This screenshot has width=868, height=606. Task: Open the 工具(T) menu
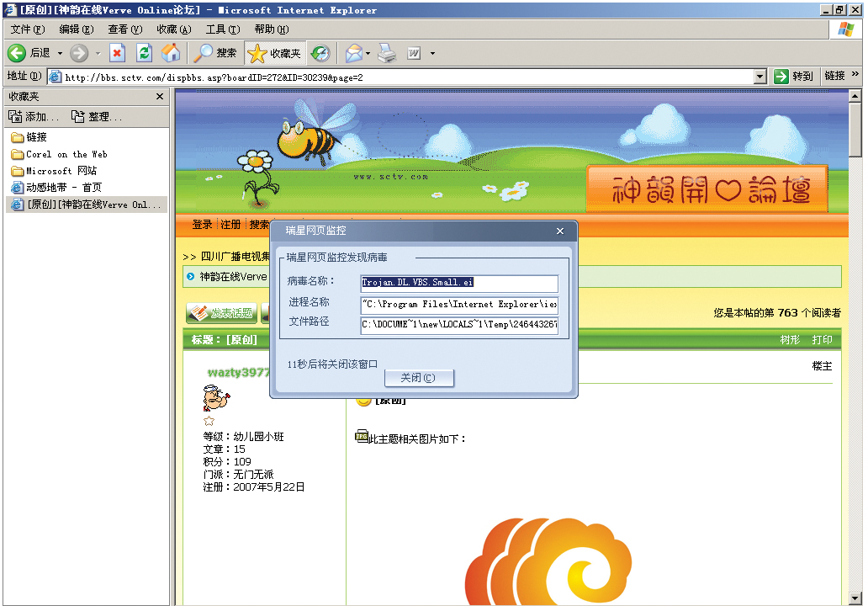223,29
